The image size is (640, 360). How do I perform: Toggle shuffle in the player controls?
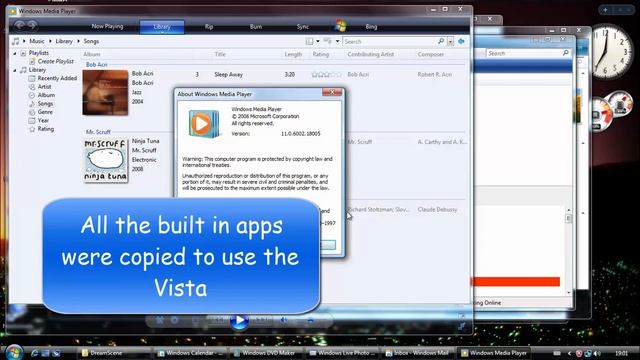click(x=160, y=321)
